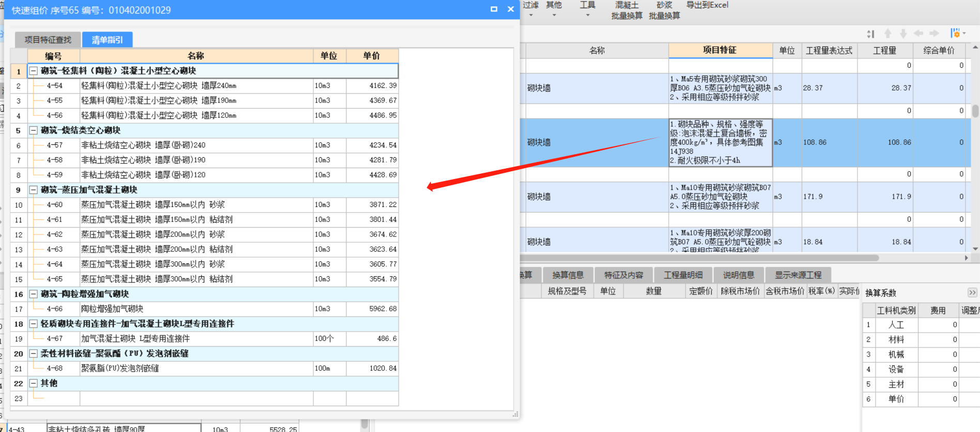
Task: Open the 换算信息 tab
Action: pyautogui.click(x=568, y=275)
